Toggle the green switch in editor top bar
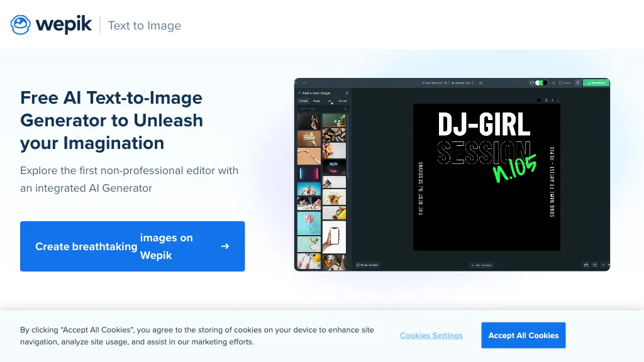This screenshot has width=644, height=362. point(539,83)
